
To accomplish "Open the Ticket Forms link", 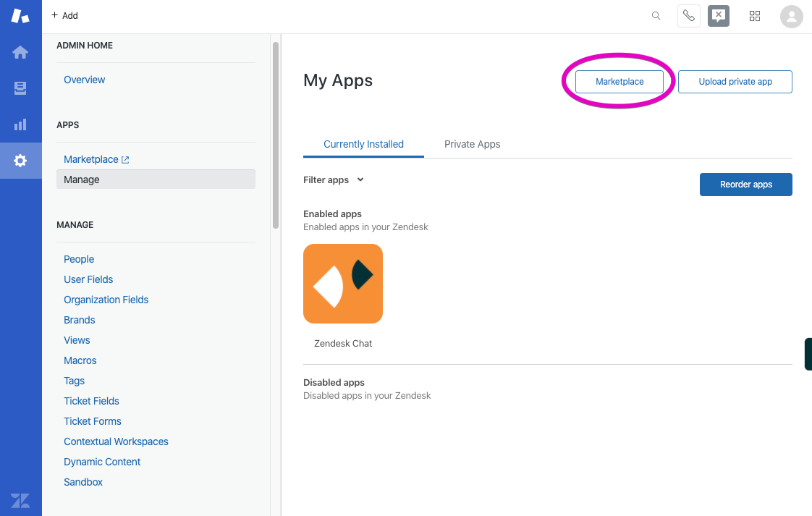I will coord(92,421).
